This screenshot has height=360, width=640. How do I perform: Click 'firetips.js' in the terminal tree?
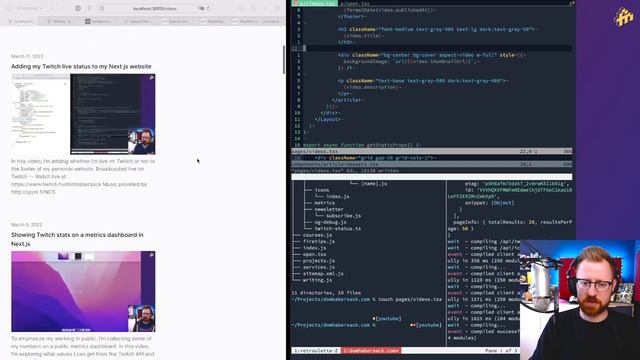[319, 241]
